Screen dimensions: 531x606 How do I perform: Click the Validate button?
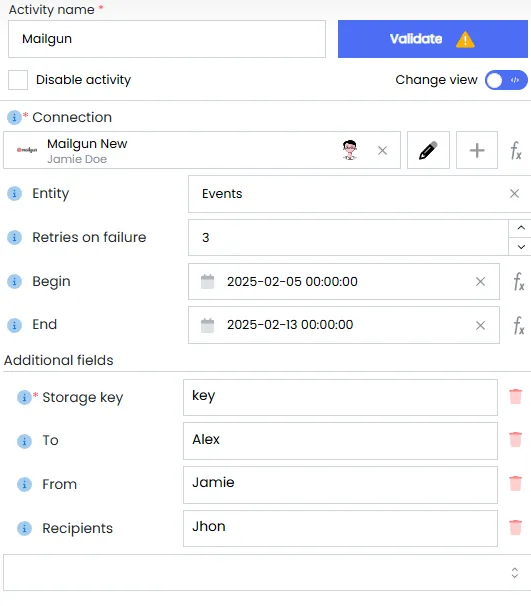click(x=433, y=39)
